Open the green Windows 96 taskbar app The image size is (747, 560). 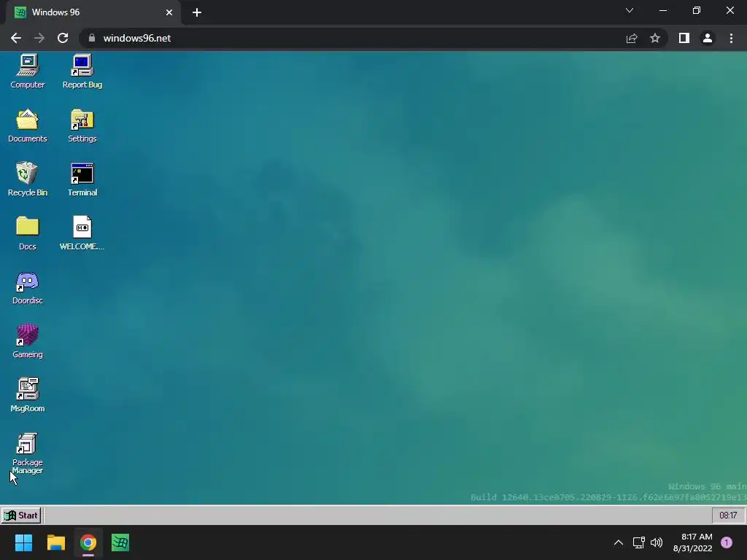pos(120,542)
